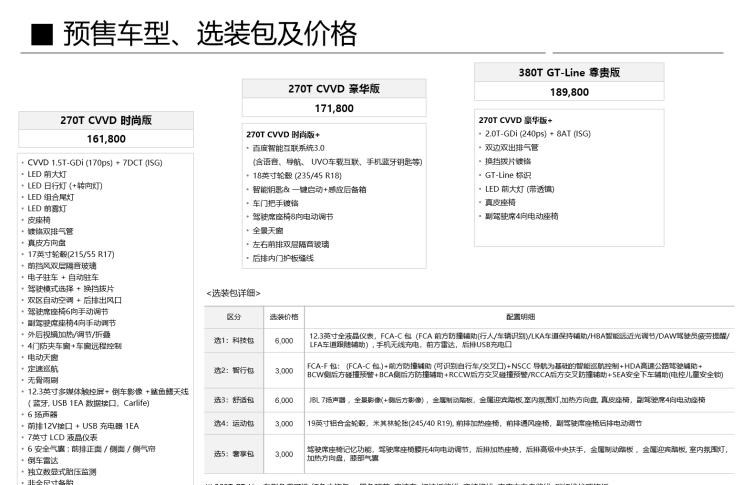Select the 3,000 price in 运动包 row
The width and height of the screenshot is (744, 485).
tap(284, 423)
